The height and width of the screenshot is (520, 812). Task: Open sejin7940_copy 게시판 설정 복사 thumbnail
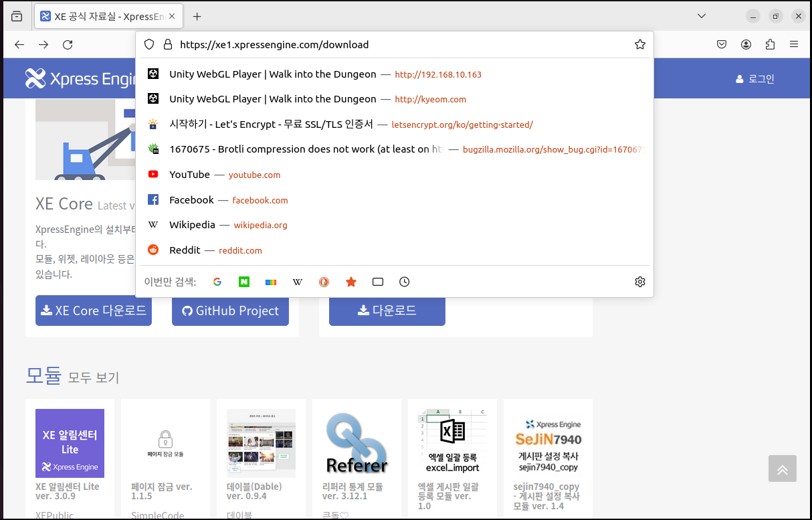(x=548, y=443)
